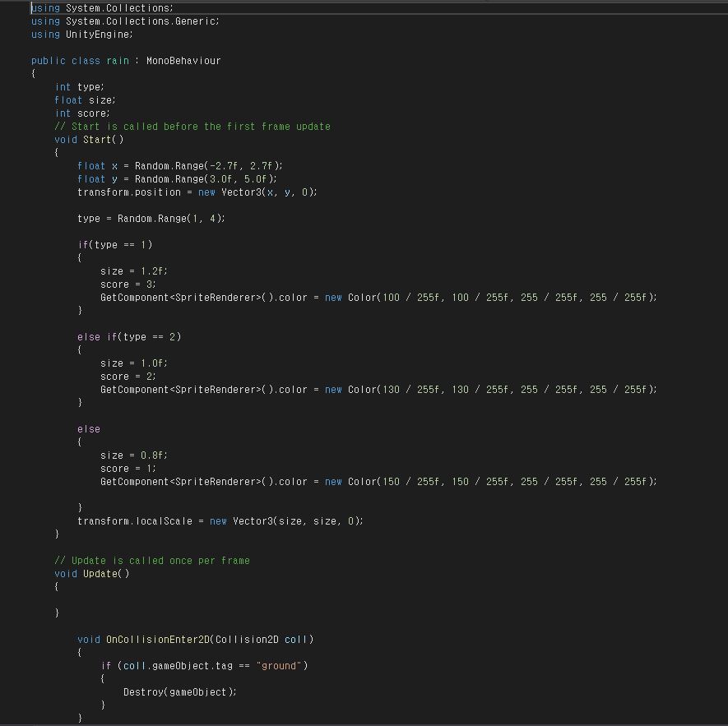
Task: Click the 'size = 1.2f;' assignment
Action: pos(134,271)
